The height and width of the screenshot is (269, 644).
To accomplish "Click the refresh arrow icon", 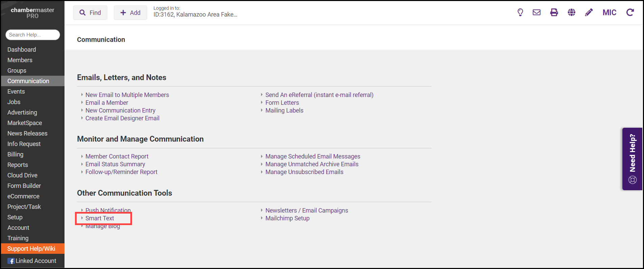I will click(x=630, y=13).
